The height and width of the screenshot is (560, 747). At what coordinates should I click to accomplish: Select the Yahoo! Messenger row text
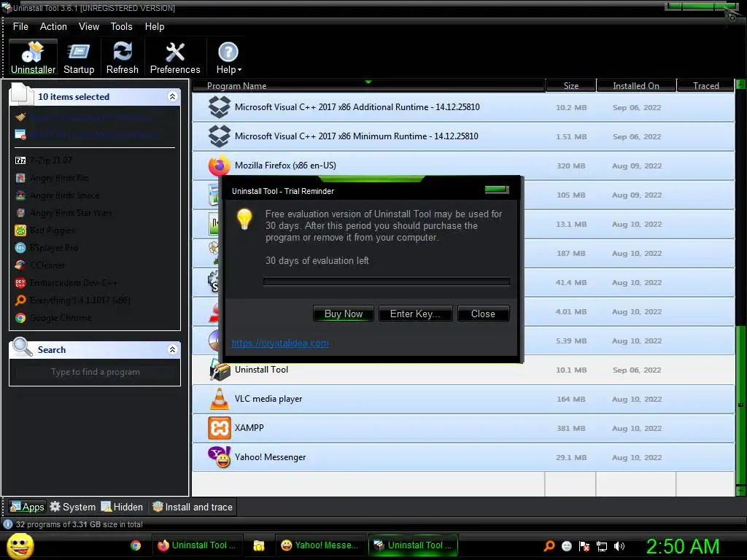270,457
